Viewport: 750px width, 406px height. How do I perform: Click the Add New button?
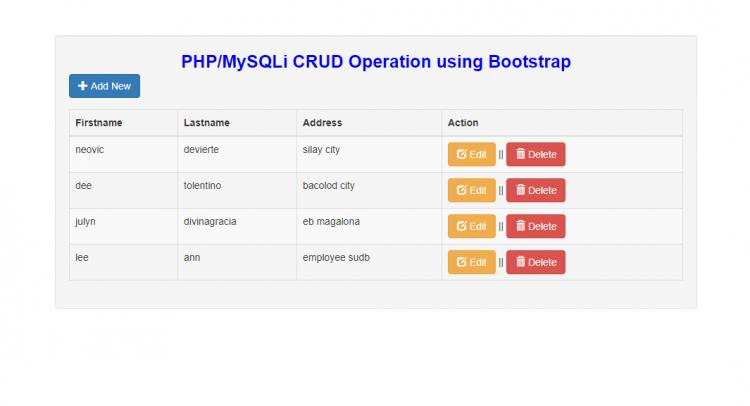pos(104,86)
